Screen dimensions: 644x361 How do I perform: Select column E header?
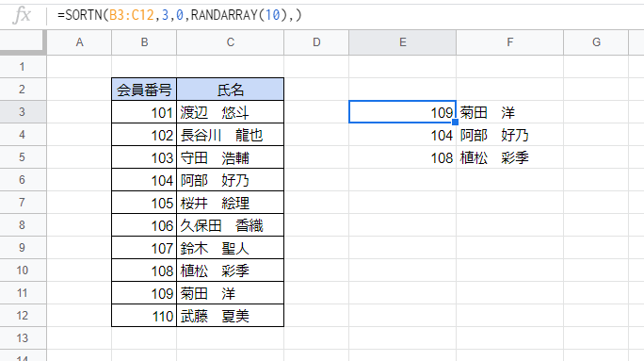click(x=403, y=42)
